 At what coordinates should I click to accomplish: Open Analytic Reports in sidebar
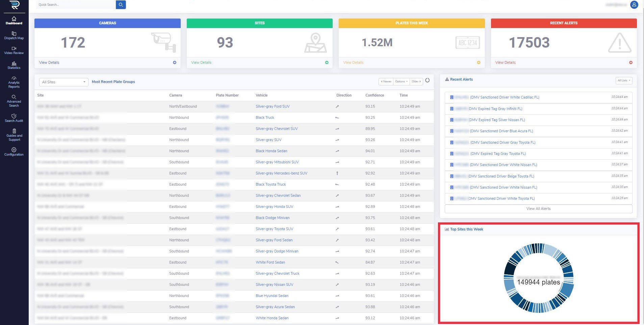[14, 82]
